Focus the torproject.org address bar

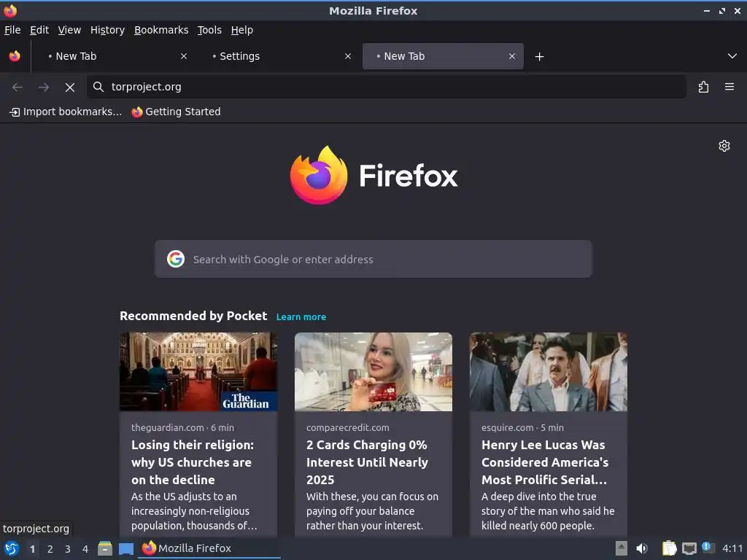387,87
